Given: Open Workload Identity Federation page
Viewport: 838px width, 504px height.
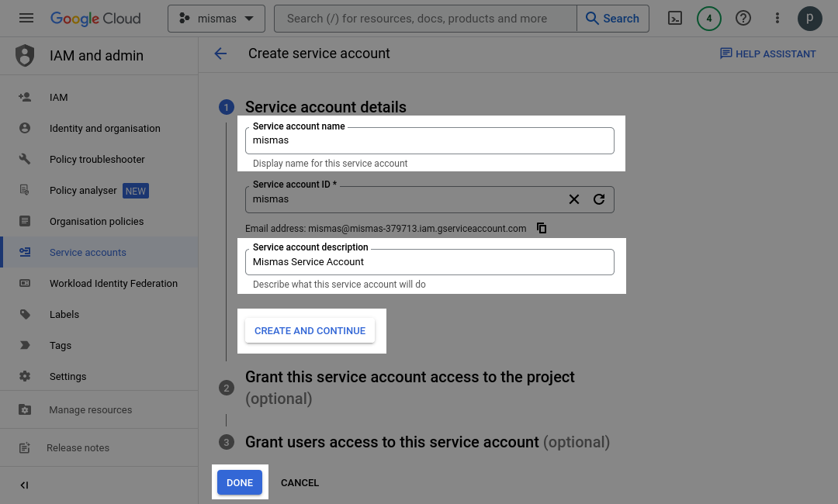Looking at the screenshot, I should (99, 283).
